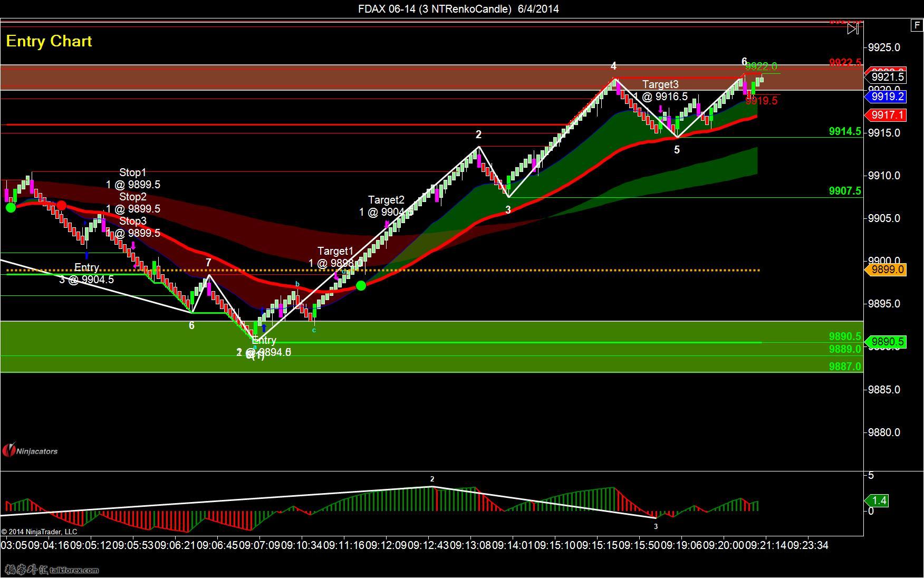
Task: Click the 09:23:34 time axis label
Action: [807, 545]
